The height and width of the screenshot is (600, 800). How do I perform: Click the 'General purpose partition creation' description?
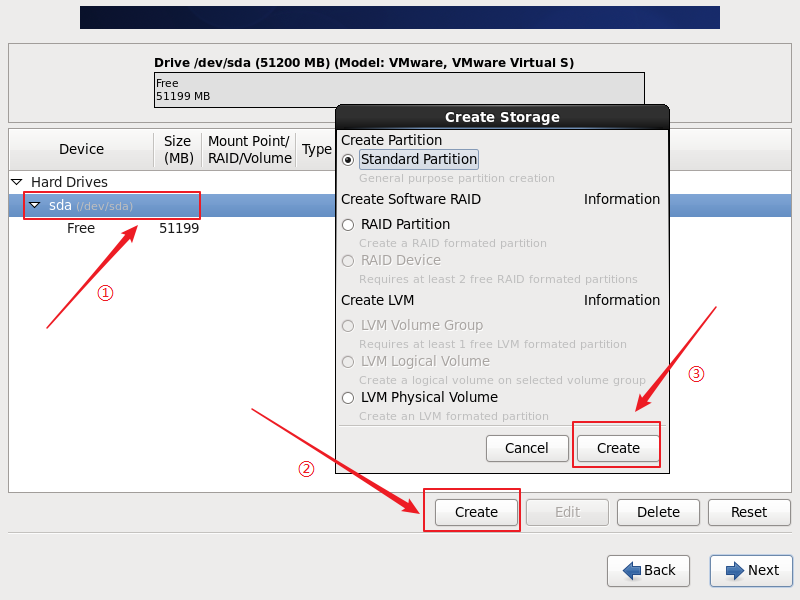[457, 178]
